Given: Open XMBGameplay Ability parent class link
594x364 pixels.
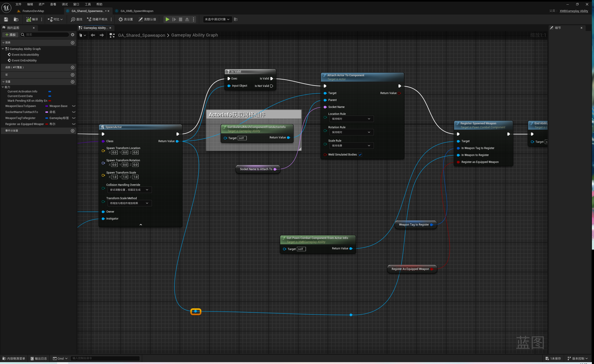Looking at the screenshot, I should [x=573, y=11].
